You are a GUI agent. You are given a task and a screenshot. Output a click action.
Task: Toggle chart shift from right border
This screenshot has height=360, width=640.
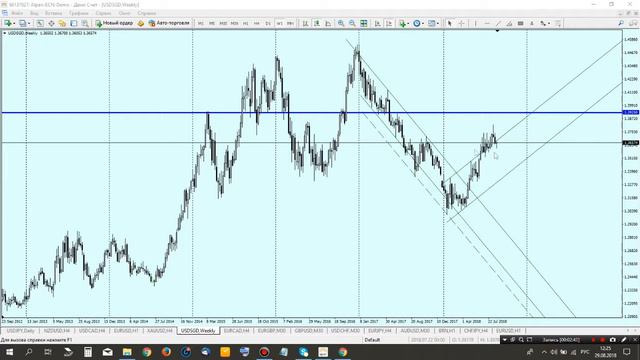pyautogui.click(x=389, y=23)
